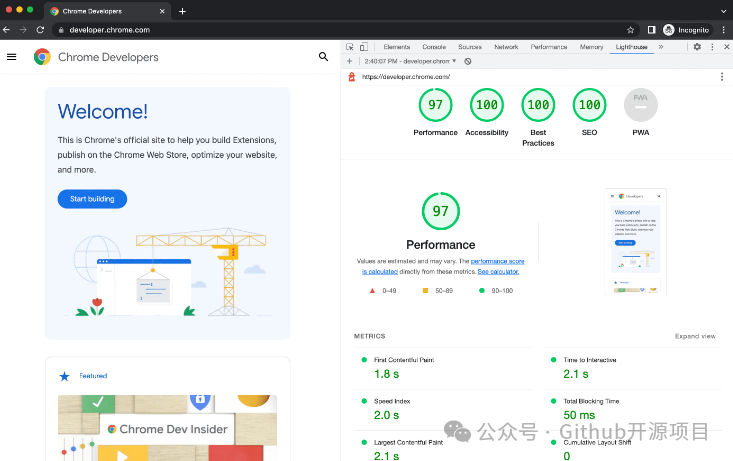
Task: Switch to the Memory tab
Action: pyautogui.click(x=591, y=47)
